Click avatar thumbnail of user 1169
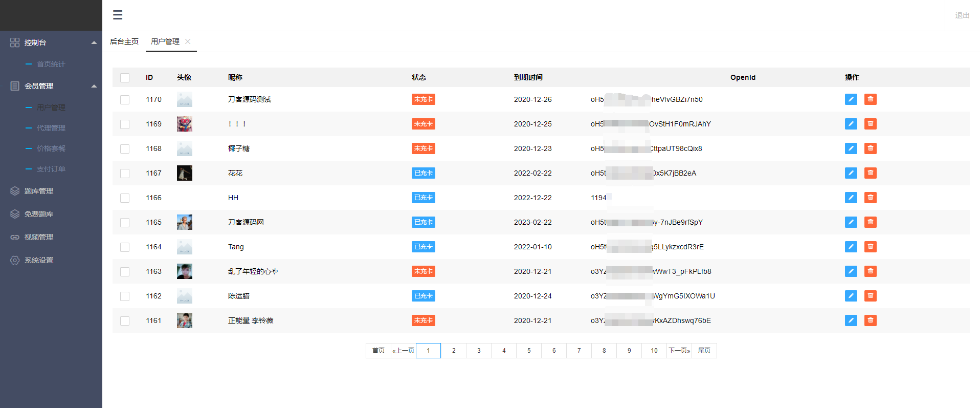The image size is (980, 408). coord(185,124)
